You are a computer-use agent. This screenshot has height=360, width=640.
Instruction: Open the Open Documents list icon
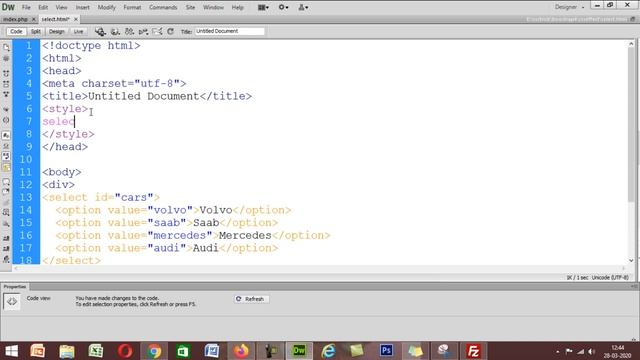point(6,47)
